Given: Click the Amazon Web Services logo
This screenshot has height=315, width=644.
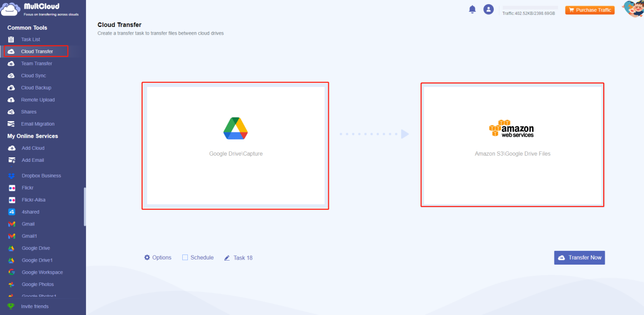Looking at the screenshot, I should [x=512, y=129].
